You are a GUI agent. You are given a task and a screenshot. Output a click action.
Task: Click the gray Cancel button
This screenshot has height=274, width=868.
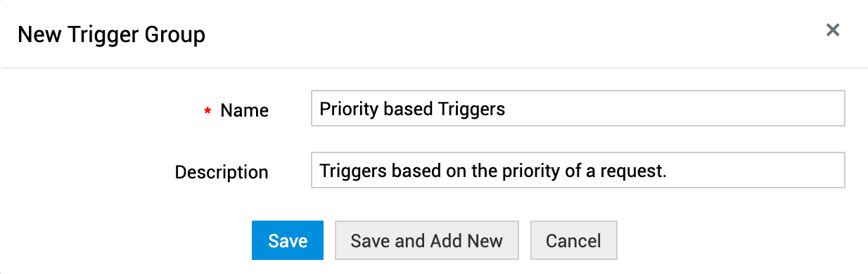click(573, 241)
